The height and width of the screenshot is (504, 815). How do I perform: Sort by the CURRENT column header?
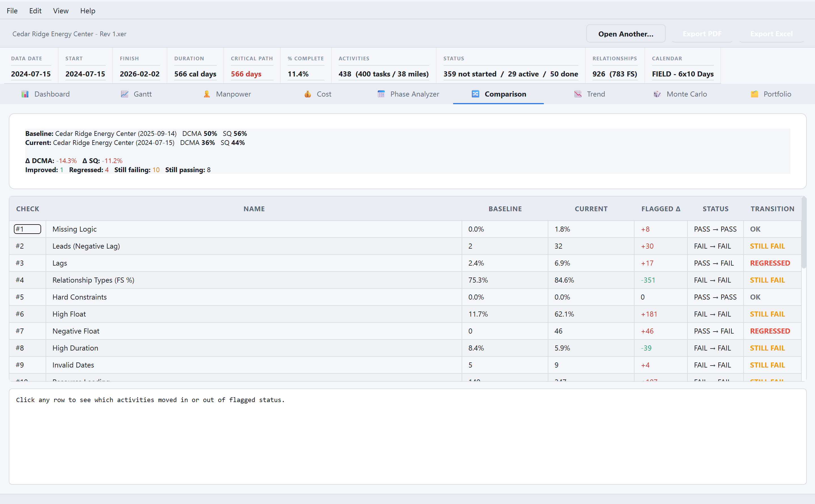pos(591,209)
